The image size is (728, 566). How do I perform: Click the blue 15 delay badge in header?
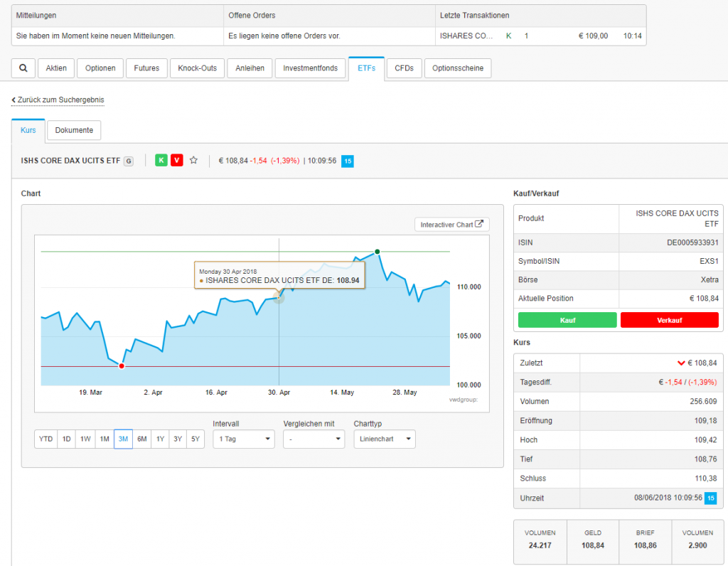click(x=348, y=161)
